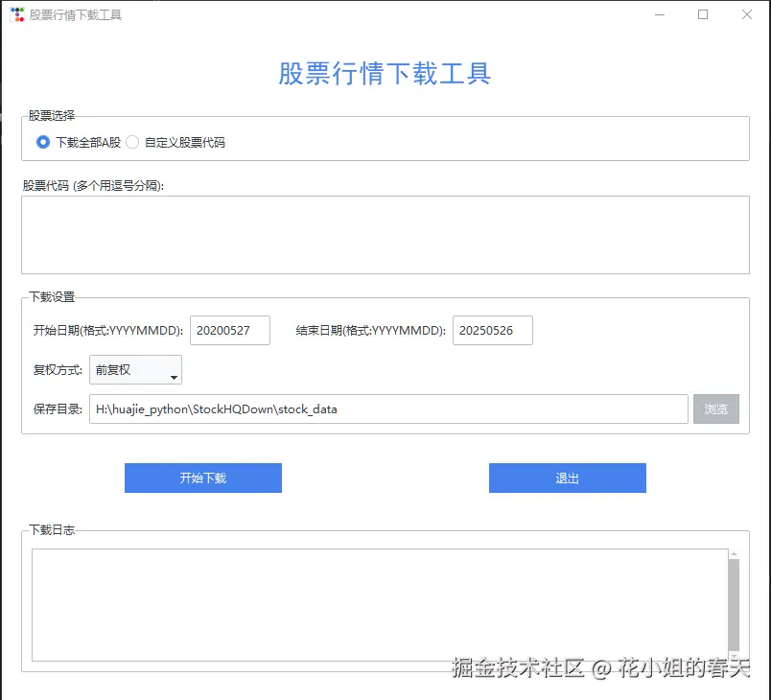Open the 复权方式 dropdown showing 前复权
Image resolution: width=771 pixels, height=700 pixels.
pos(135,370)
